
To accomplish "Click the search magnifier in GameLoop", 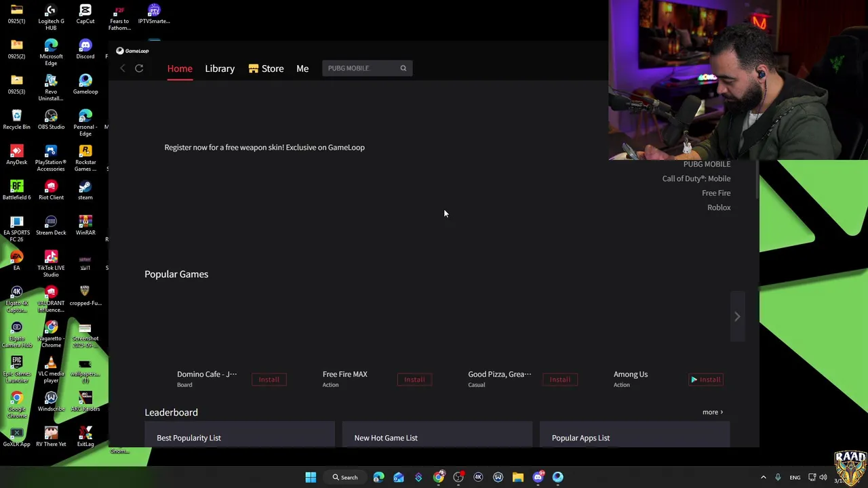I will [x=403, y=68].
